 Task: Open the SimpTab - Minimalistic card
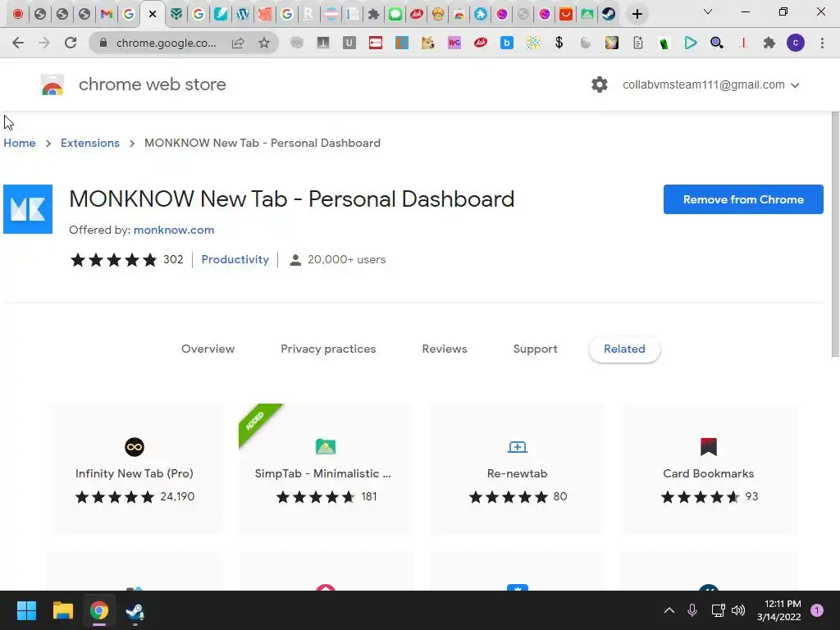click(325, 469)
